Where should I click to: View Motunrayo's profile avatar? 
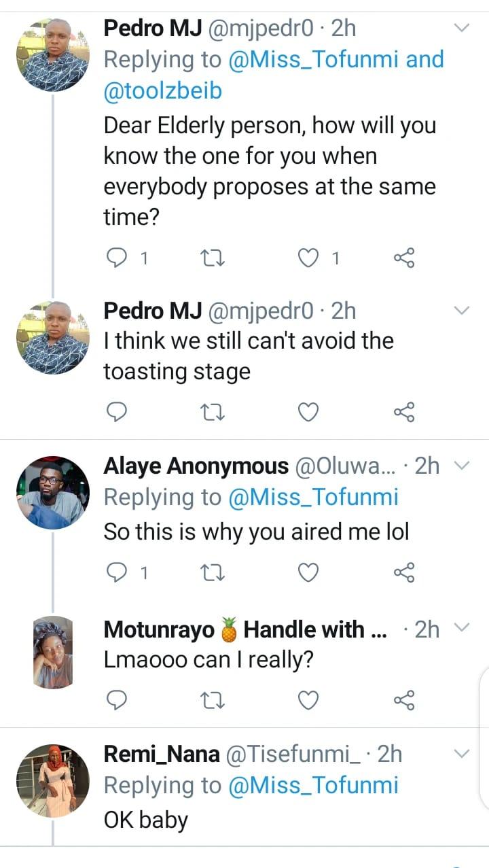[x=53, y=652]
